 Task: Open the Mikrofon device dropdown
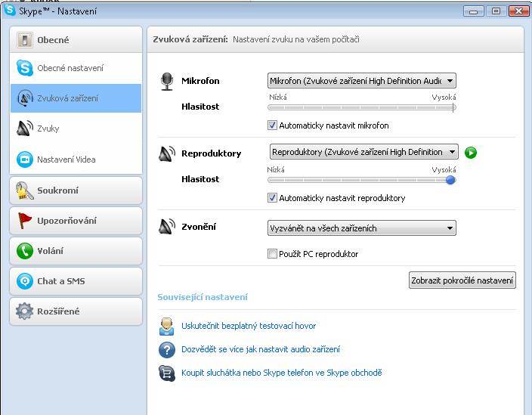coord(362,81)
